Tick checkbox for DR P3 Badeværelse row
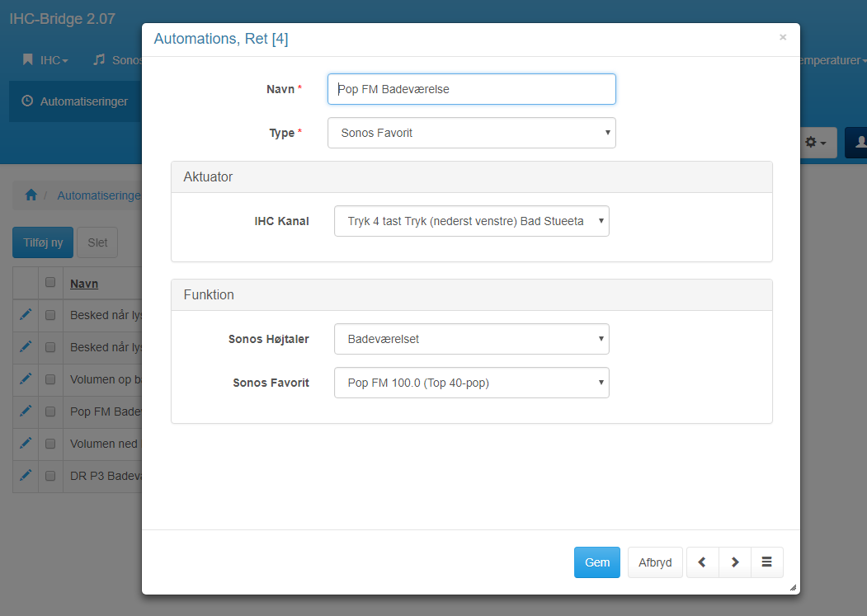867x616 pixels. pyautogui.click(x=50, y=476)
